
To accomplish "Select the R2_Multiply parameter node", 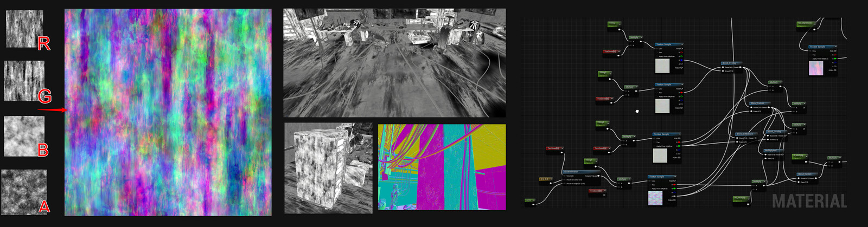I will pos(742,200).
